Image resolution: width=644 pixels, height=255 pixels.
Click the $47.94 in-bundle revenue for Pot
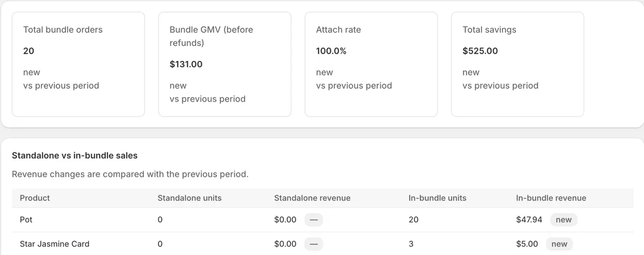click(529, 220)
